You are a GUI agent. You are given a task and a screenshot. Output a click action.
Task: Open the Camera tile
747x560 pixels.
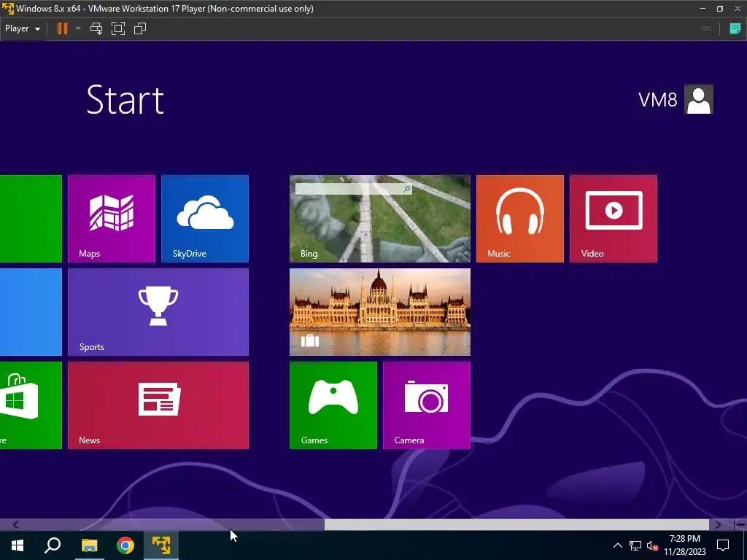click(x=426, y=405)
